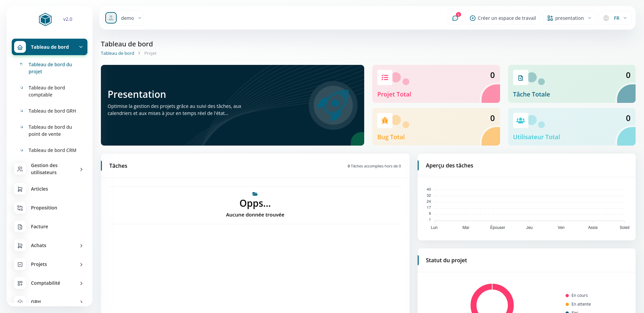Open the presentation workspace dropdown
644x313 pixels.
click(x=569, y=18)
